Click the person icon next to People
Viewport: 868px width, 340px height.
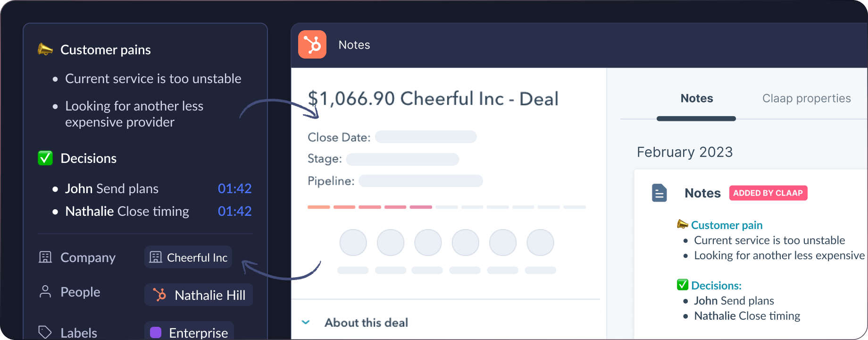point(45,292)
